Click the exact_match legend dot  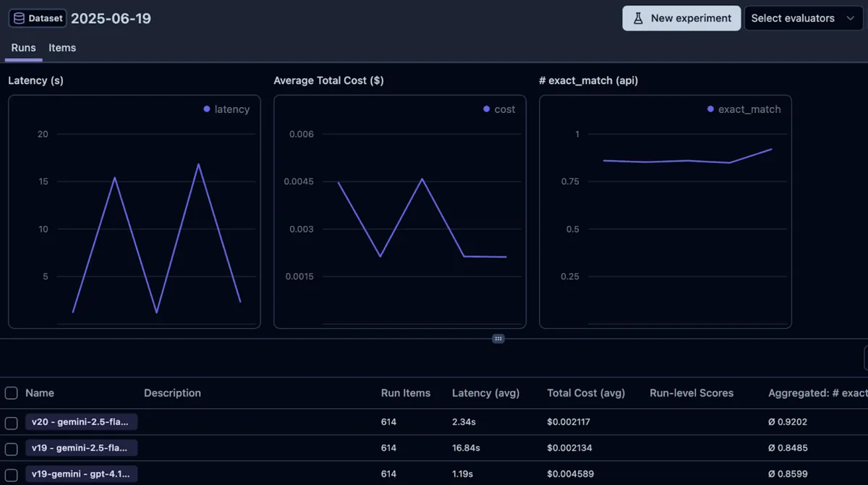[710, 109]
